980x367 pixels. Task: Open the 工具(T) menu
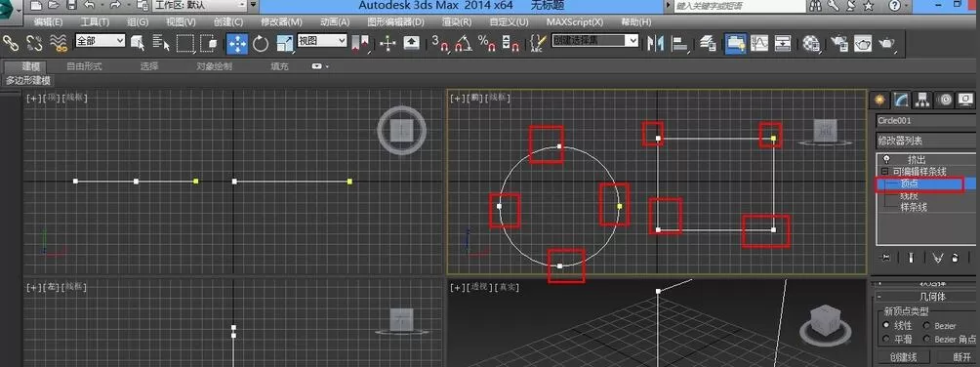click(x=95, y=21)
